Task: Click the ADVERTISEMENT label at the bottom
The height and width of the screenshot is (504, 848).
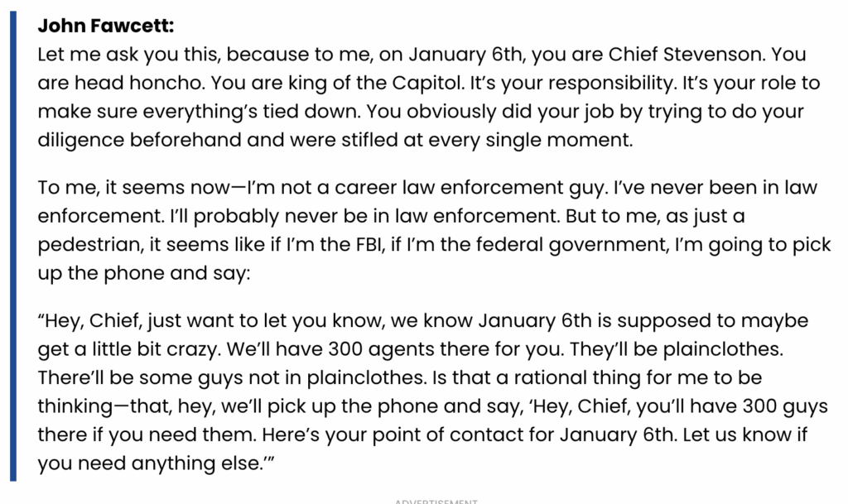Action: 435,501
